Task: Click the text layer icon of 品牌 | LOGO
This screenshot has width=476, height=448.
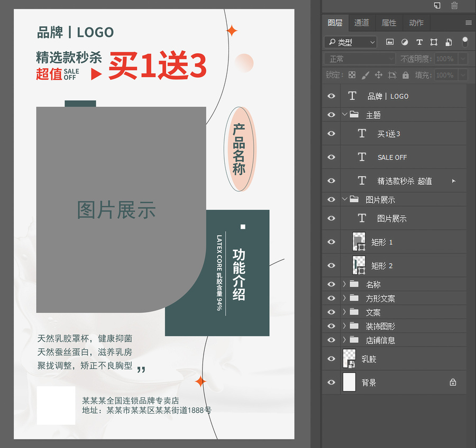Action: click(352, 96)
